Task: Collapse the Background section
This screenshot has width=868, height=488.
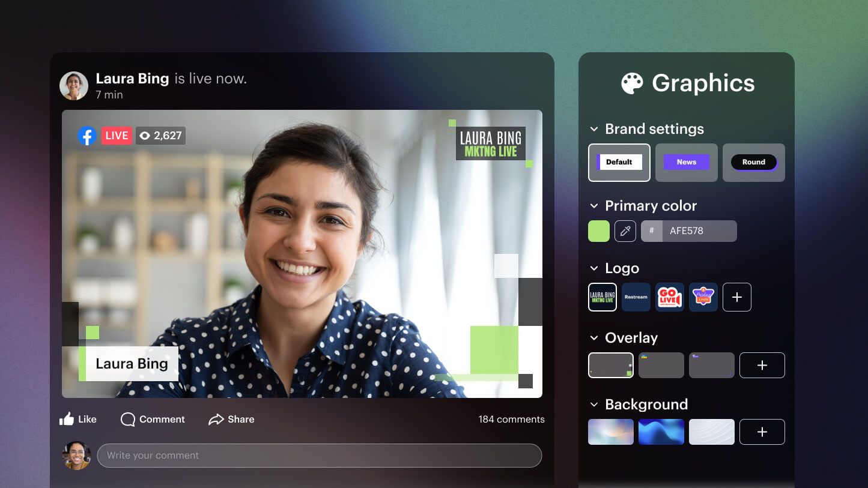Action: pos(593,404)
